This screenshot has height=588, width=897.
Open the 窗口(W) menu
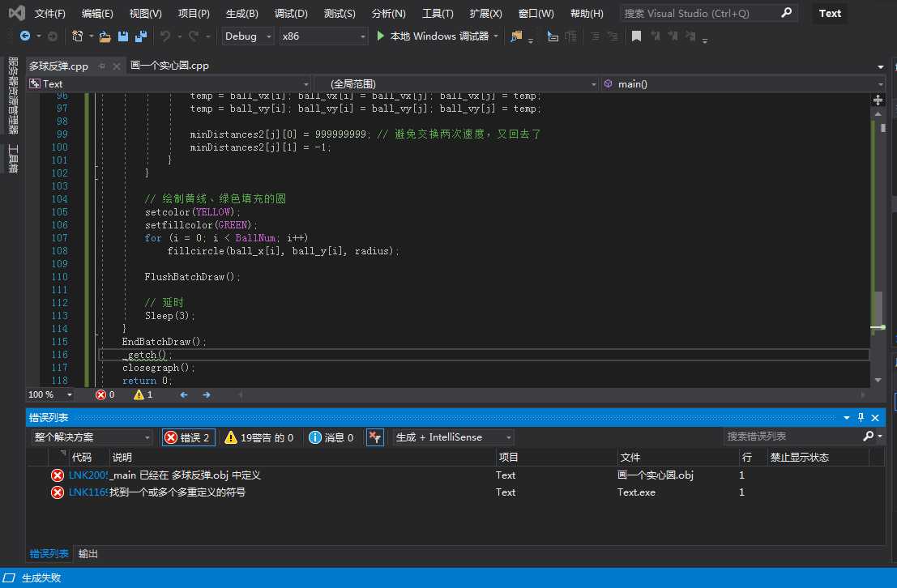pyautogui.click(x=536, y=13)
